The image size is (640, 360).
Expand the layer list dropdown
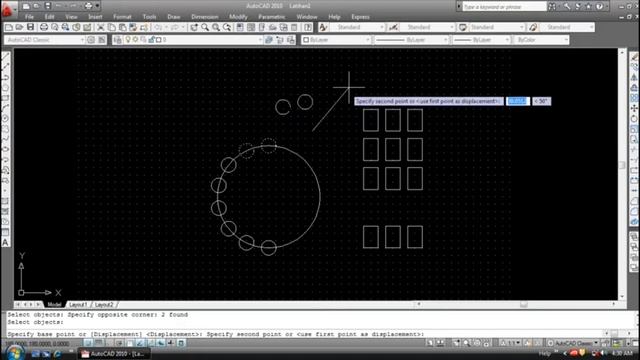click(x=260, y=40)
